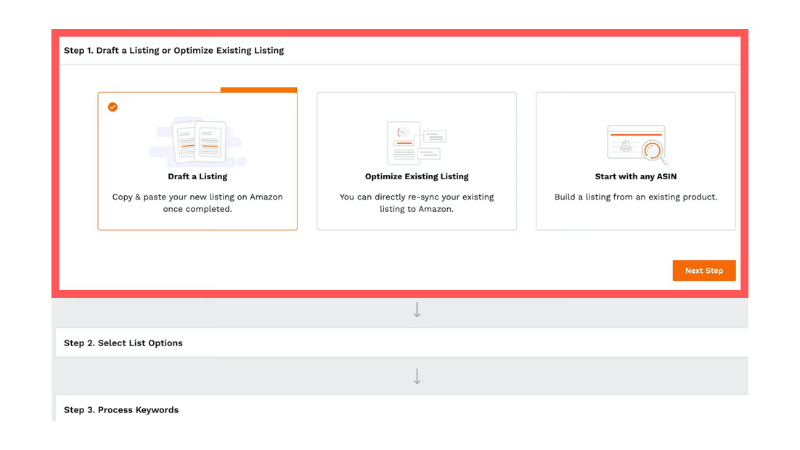Click the Optimize Existing Listing illustration icon

[x=416, y=143]
